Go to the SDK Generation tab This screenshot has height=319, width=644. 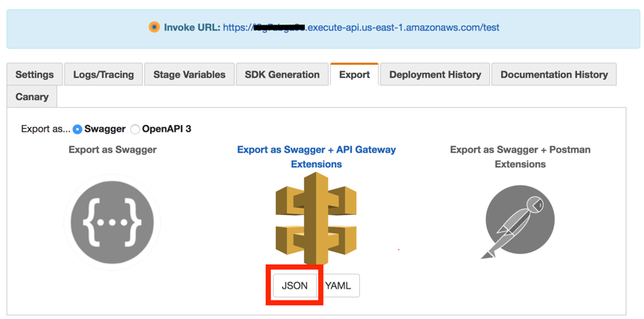pos(282,74)
